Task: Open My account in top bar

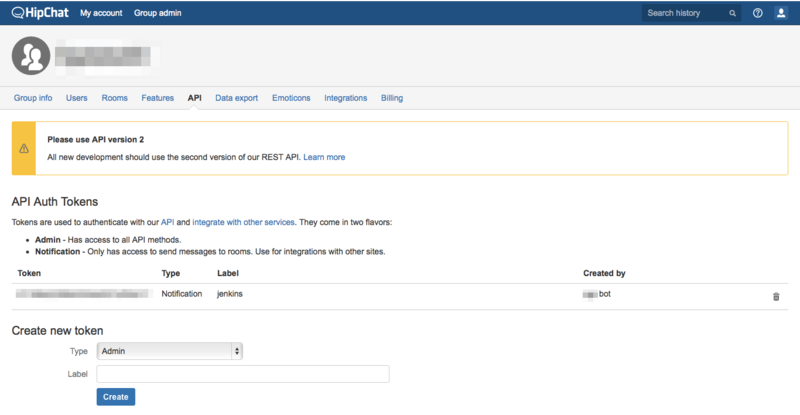Action: coord(101,13)
